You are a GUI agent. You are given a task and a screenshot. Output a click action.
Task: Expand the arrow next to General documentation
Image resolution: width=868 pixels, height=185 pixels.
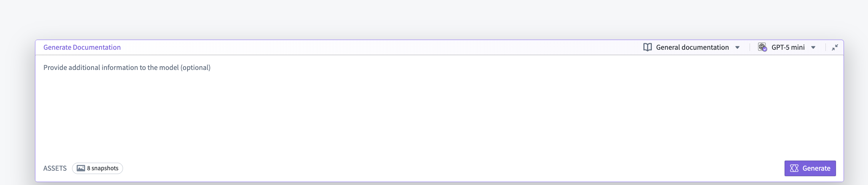coord(737,48)
